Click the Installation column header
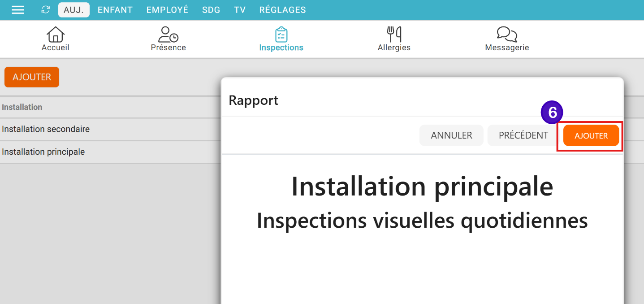This screenshot has width=644, height=304. [x=22, y=107]
